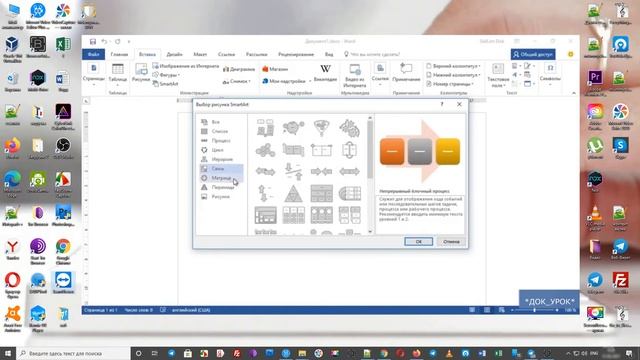Open the Верхний колонтитул dropdown
Image resolution: width=640 pixels, height=360 pixels.
tap(453, 66)
